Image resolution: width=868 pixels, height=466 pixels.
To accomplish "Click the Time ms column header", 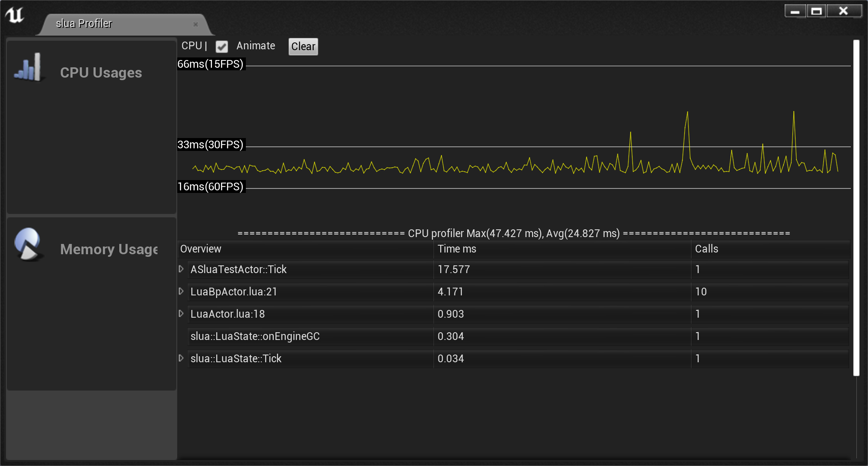I will (x=457, y=249).
